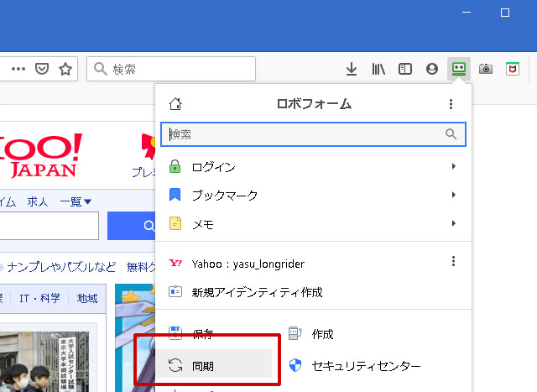Click the Yahoo Japan search input box
The height and width of the screenshot is (392, 537).
pos(49,226)
